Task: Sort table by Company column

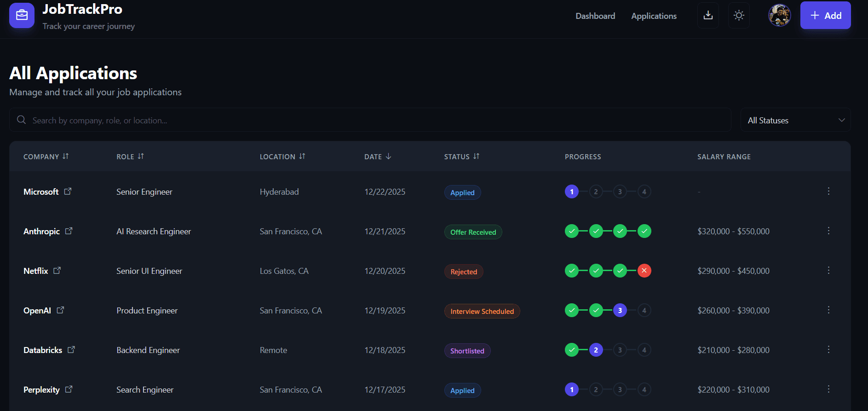Action: [46, 156]
